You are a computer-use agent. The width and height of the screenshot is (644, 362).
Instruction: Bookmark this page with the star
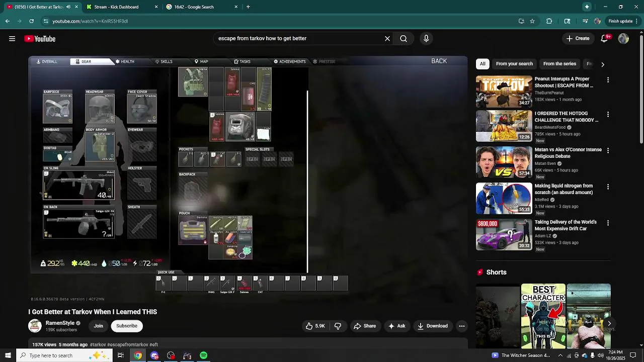(x=532, y=21)
